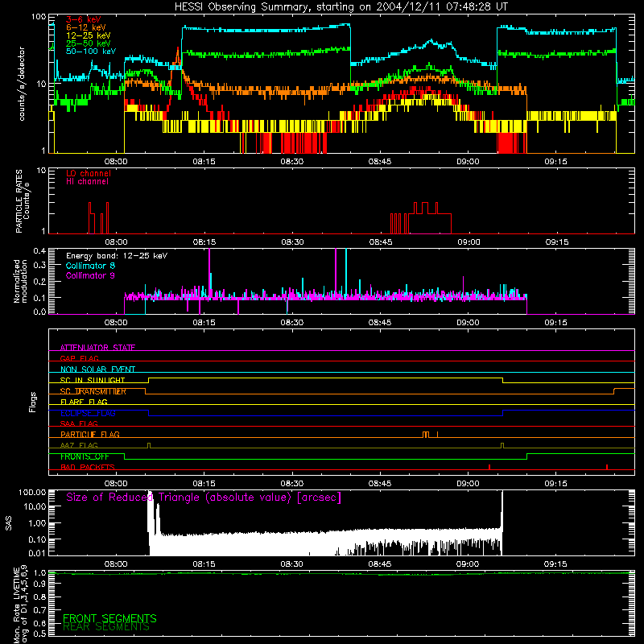
Task: Click the cyan Collimator 8 spike near 08:39
Action: coord(346,273)
